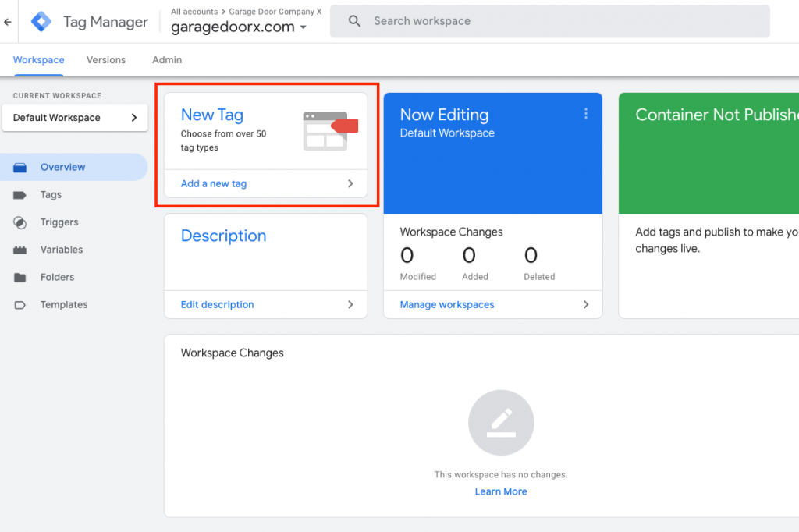This screenshot has width=799, height=532.
Task: Click the Deleted count label
Action: [x=539, y=277]
